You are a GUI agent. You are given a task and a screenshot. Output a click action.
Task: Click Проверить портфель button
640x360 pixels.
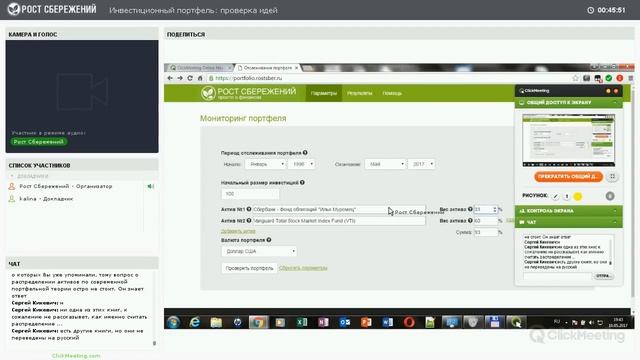[x=249, y=268]
